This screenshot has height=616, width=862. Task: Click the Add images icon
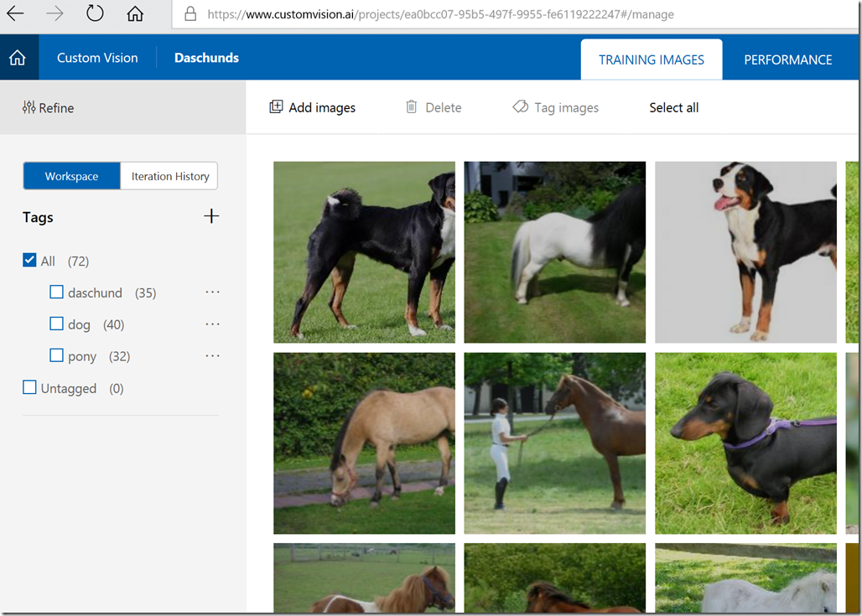[276, 106]
